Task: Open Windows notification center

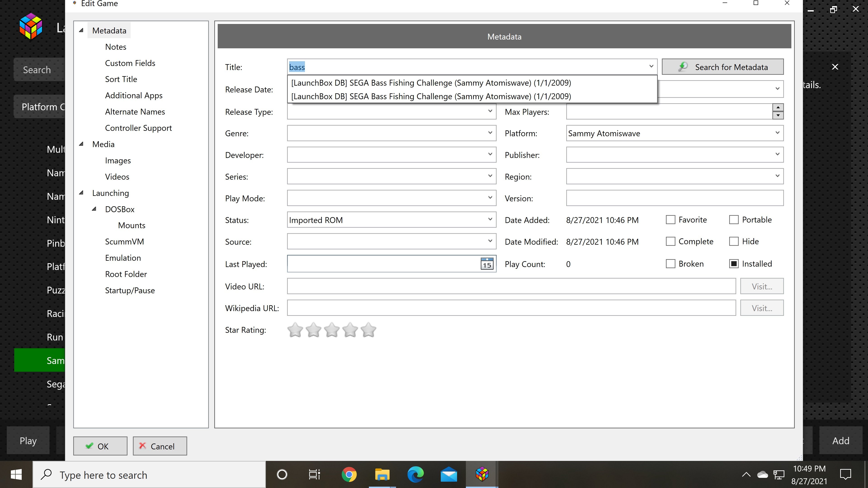Action: coord(845,475)
